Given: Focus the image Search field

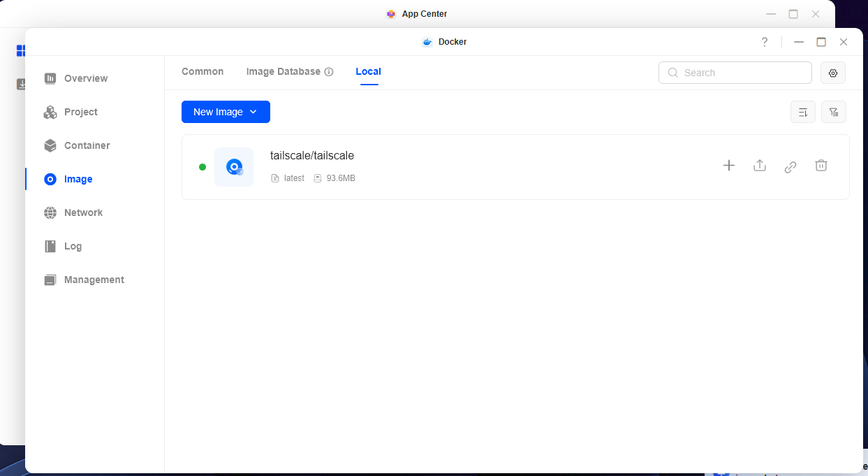Looking at the screenshot, I should tap(735, 73).
